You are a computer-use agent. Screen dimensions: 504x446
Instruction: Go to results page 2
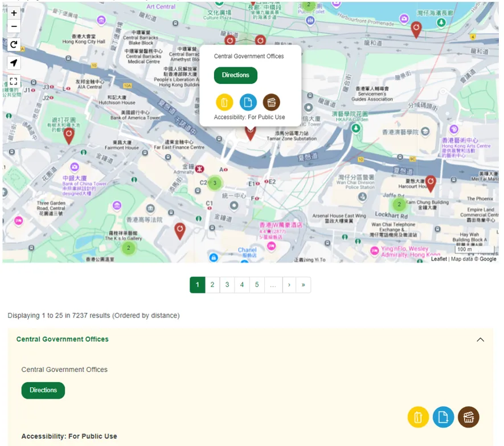point(212,285)
